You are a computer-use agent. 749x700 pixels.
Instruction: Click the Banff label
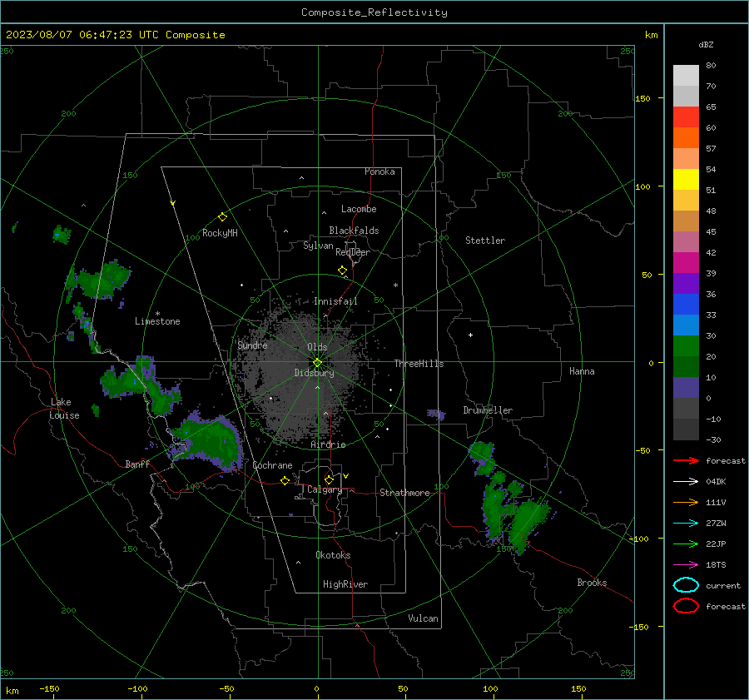(x=137, y=464)
